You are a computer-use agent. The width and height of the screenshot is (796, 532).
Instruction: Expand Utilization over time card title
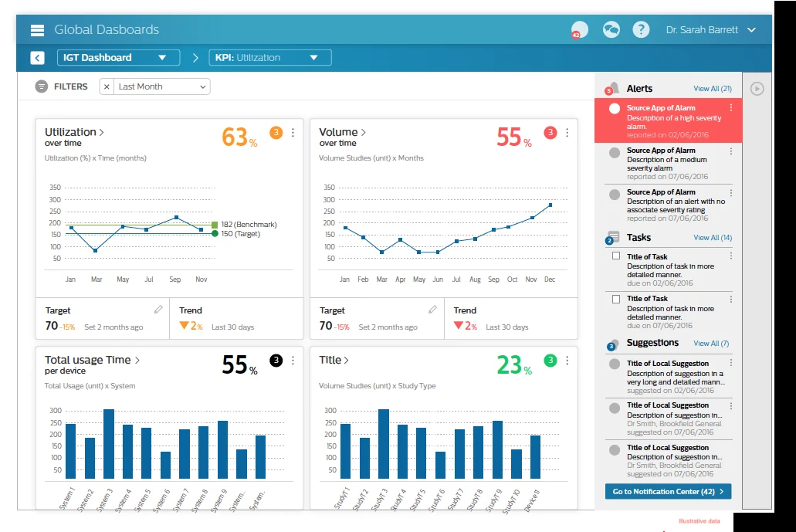tap(74, 133)
